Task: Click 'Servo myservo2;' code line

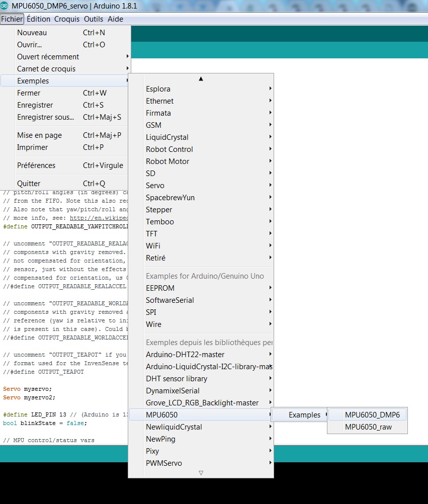Action: pos(29,397)
